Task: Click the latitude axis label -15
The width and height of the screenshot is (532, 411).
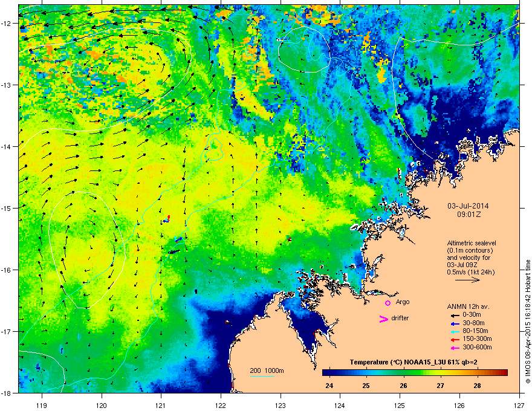Action: coord(7,208)
